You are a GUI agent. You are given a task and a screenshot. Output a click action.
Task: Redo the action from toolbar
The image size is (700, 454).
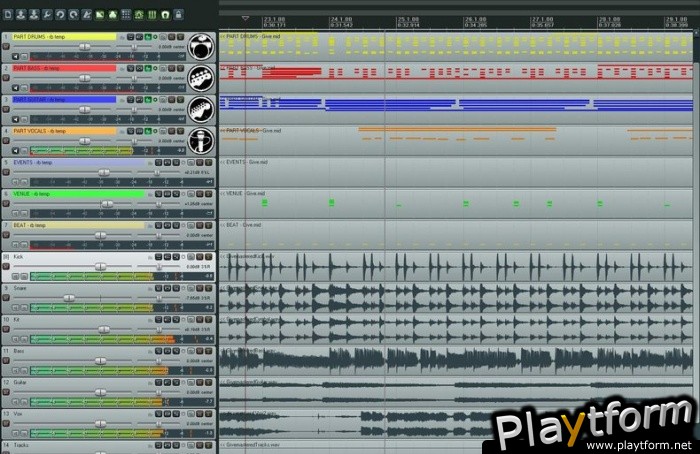[73, 15]
